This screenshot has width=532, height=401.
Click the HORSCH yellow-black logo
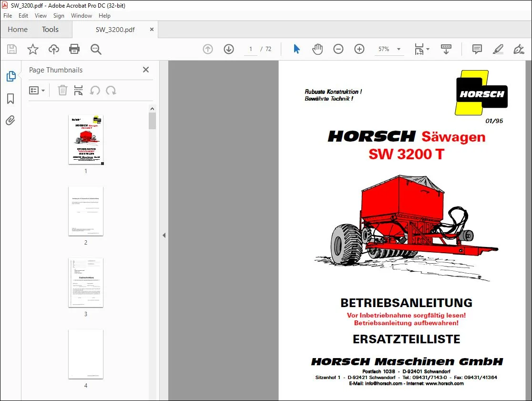click(x=481, y=93)
